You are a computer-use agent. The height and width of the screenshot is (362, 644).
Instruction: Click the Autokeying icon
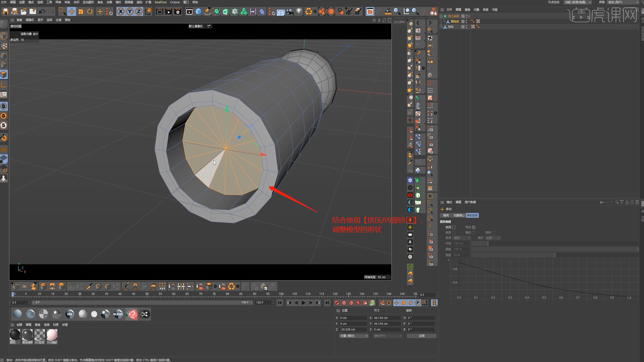coord(344,303)
